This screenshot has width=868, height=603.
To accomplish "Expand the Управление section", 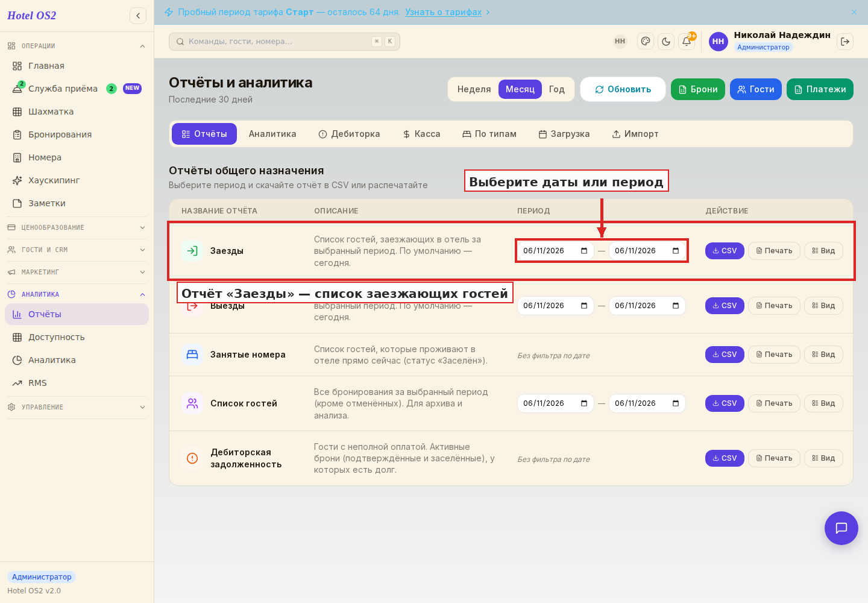I will click(77, 407).
